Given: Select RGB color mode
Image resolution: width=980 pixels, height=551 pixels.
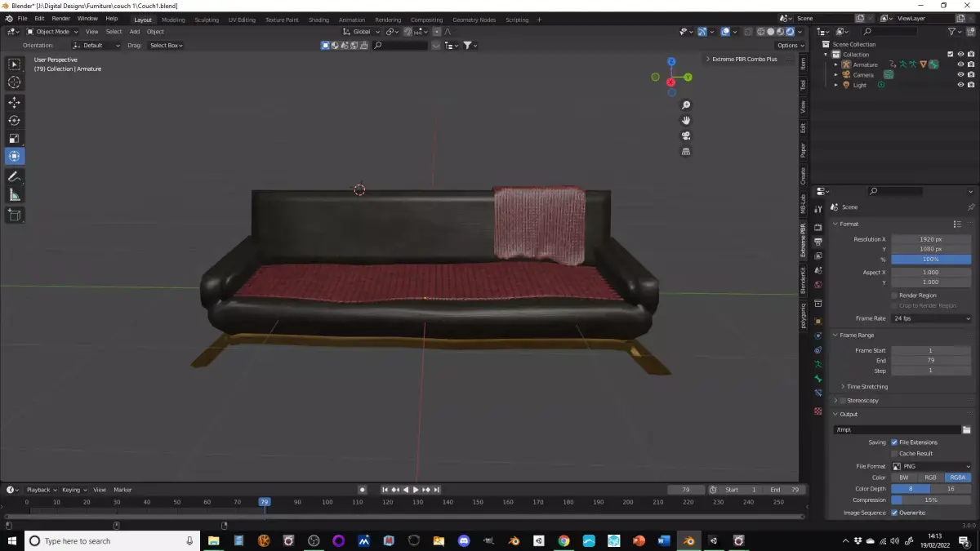Looking at the screenshot, I should pyautogui.click(x=930, y=478).
